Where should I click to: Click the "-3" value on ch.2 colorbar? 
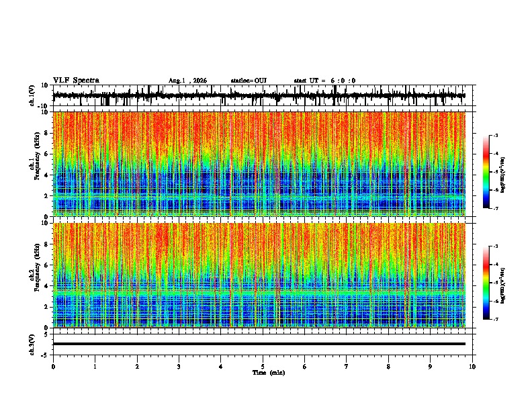coord(495,246)
